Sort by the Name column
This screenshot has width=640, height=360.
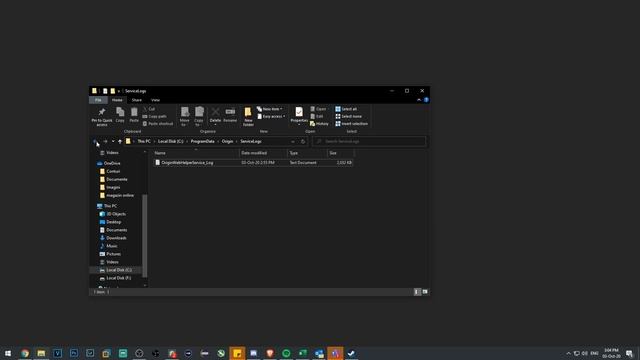[x=196, y=153]
